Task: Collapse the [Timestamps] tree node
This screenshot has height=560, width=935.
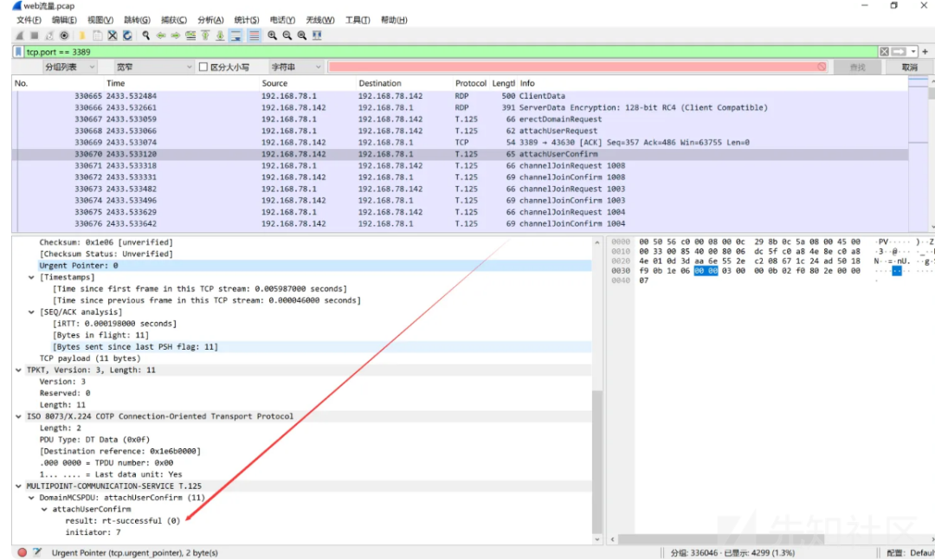Action: (32, 277)
